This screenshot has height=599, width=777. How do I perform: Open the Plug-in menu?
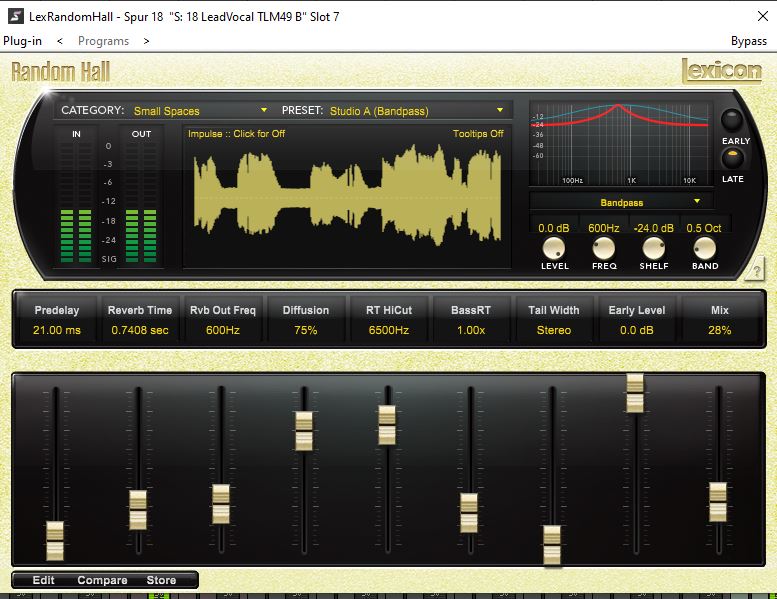pos(22,41)
